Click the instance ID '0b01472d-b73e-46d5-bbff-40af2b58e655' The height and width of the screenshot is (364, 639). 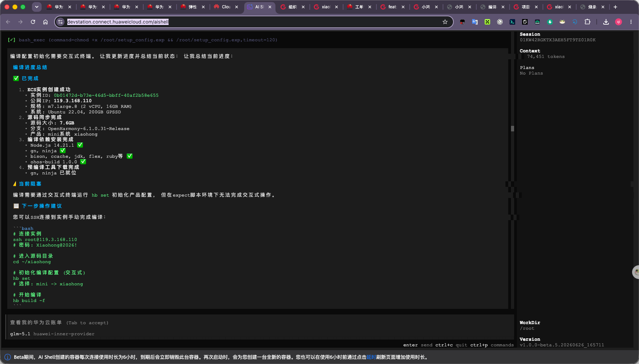106,95
